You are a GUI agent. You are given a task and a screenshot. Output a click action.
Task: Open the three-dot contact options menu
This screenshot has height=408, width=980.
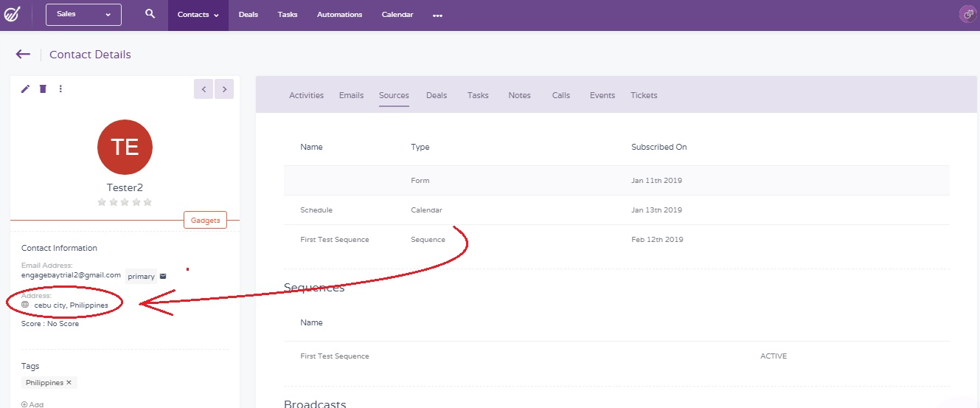(60, 89)
